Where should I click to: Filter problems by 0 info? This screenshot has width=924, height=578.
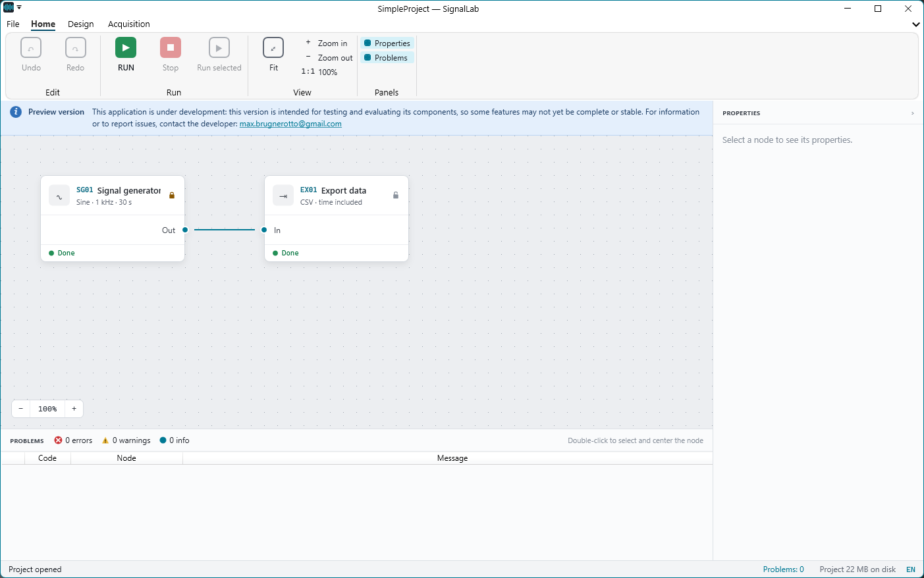[175, 440]
